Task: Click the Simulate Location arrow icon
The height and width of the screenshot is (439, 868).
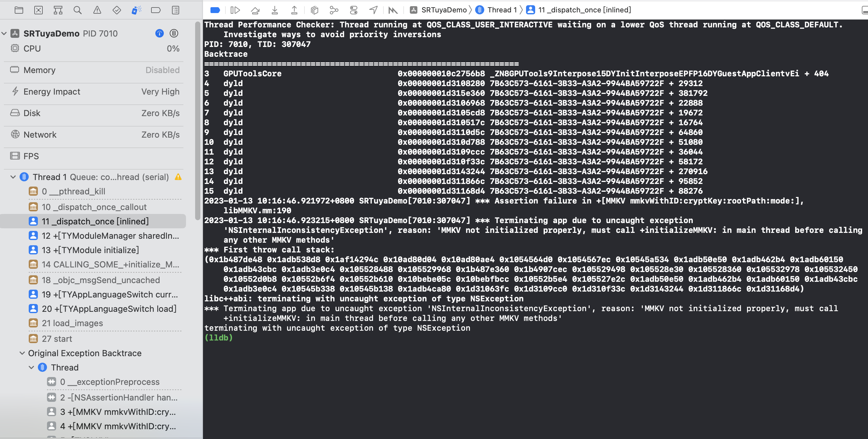Action: (x=373, y=10)
